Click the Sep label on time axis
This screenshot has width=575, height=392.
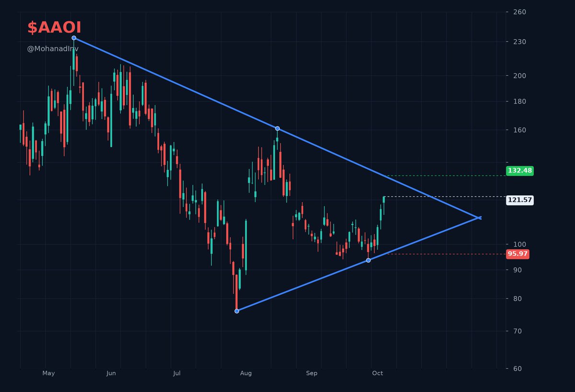(312, 373)
